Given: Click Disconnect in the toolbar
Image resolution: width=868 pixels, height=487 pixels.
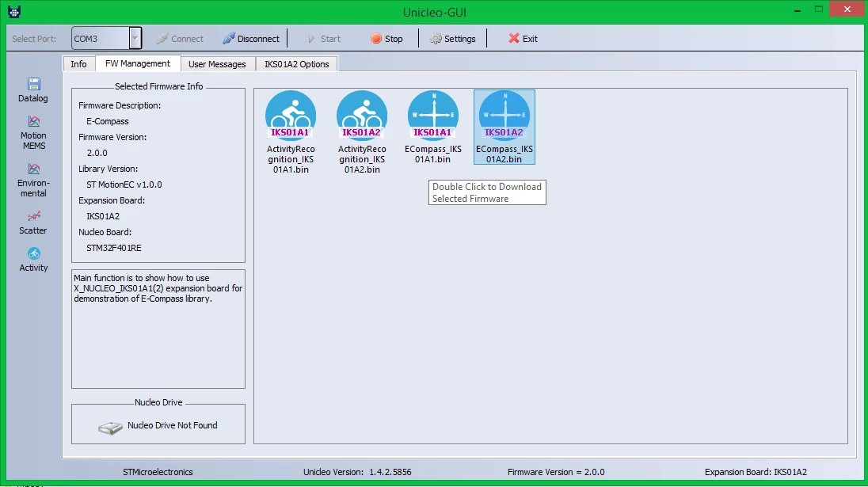Looking at the screenshot, I should [251, 39].
